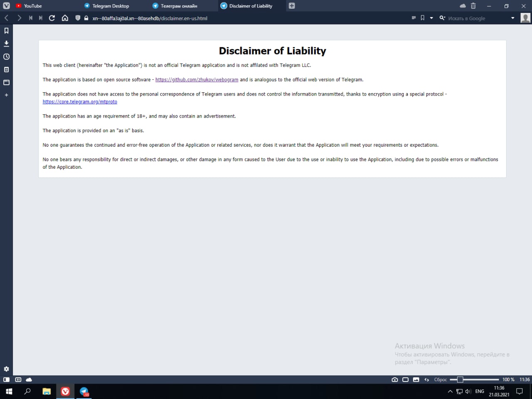Open the github.com/zhukov/webogram link
The width and height of the screenshot is (532, 399).
click(197, 79)
